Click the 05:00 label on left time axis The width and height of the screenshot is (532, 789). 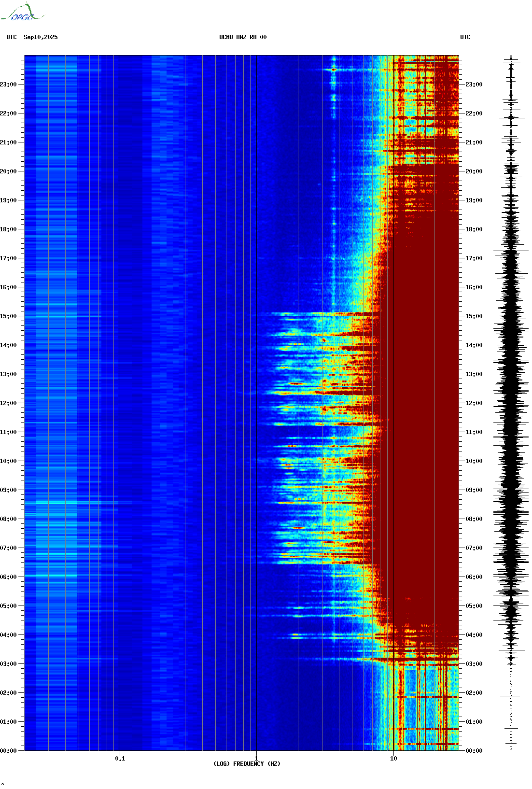[x=8, y=606]
